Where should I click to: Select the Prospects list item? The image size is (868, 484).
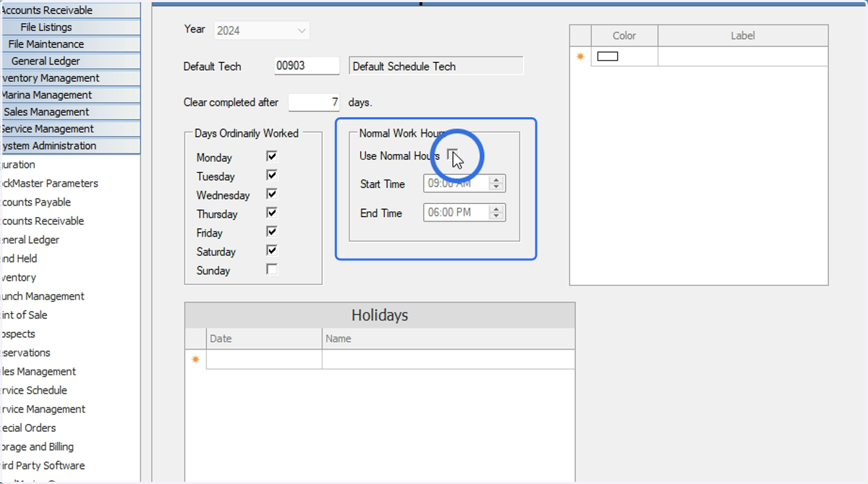(x=17, y=334)
